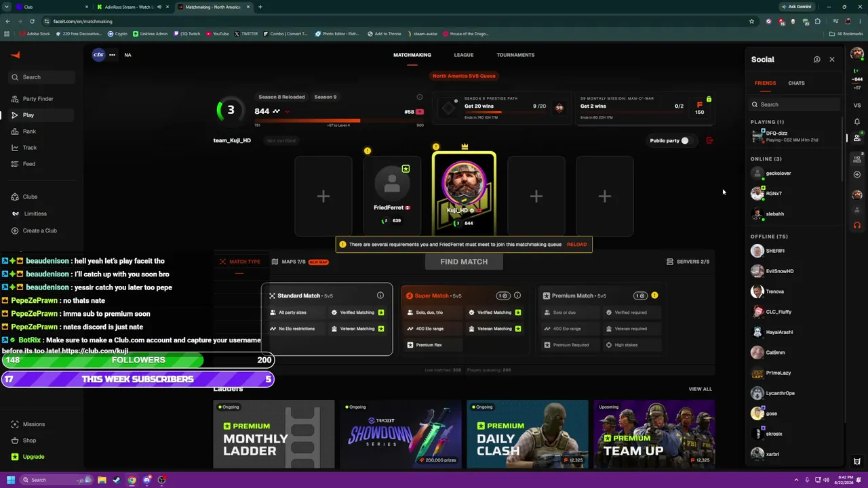
Task: Toggle the stake switch on Super Match
Action: point(502,296)
